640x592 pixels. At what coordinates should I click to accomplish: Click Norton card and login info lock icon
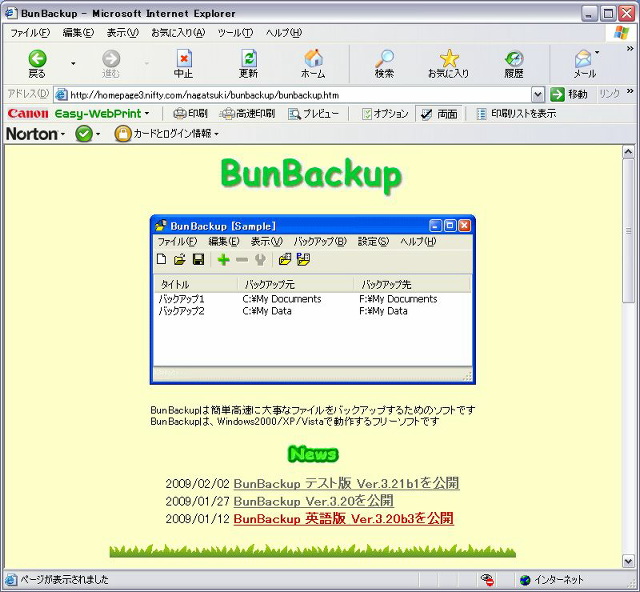[123, 134]
